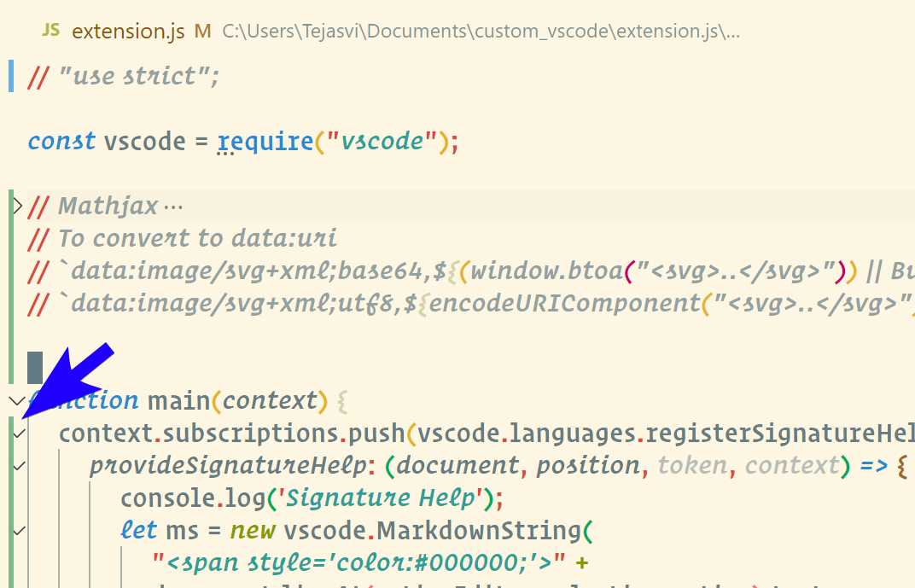Collapse the function main block using its chevron
This screenshot has height=588, width=915.
(x=15, y=400)
